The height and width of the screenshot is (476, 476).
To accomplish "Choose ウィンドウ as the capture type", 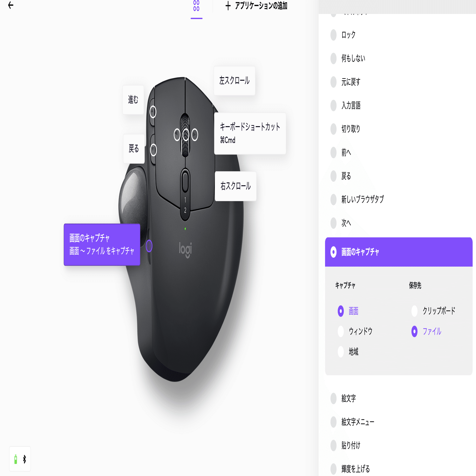I will coord(355,331).
